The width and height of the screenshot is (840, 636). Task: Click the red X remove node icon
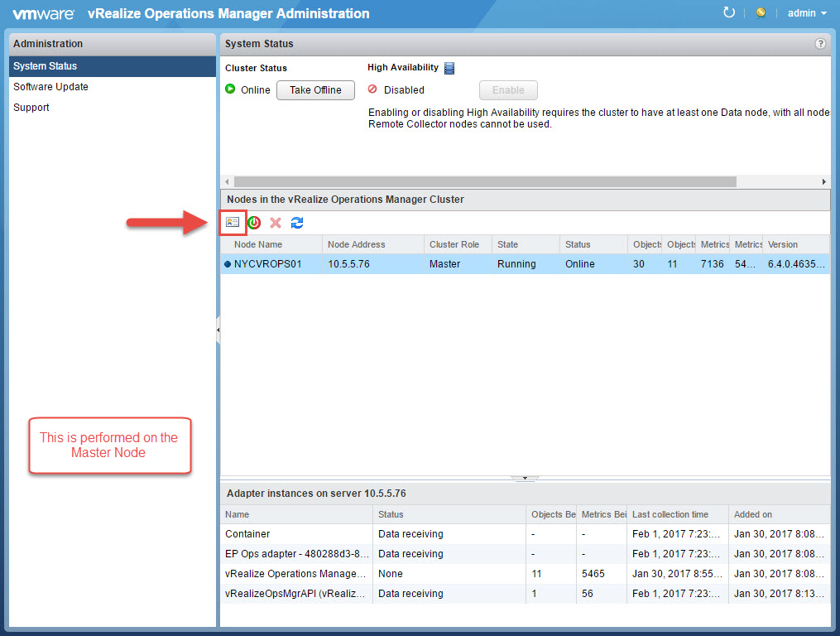(276, 223)
